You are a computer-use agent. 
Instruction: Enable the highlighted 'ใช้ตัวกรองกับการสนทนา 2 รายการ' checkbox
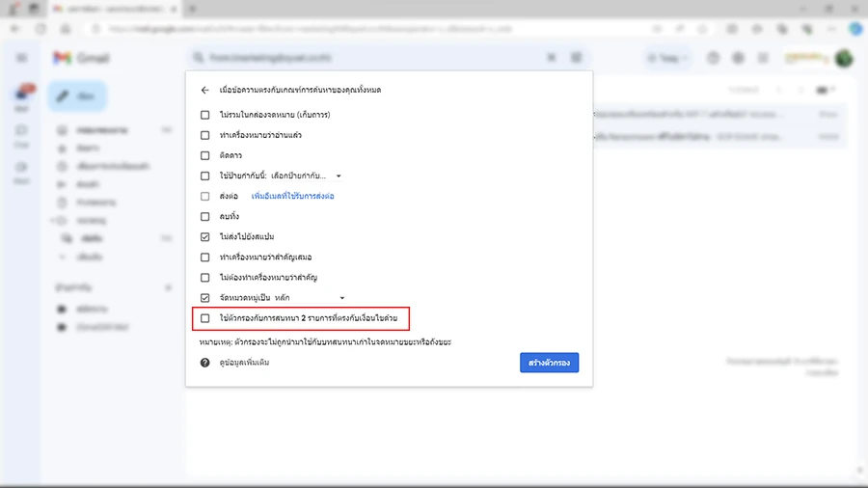pos(204,317)
